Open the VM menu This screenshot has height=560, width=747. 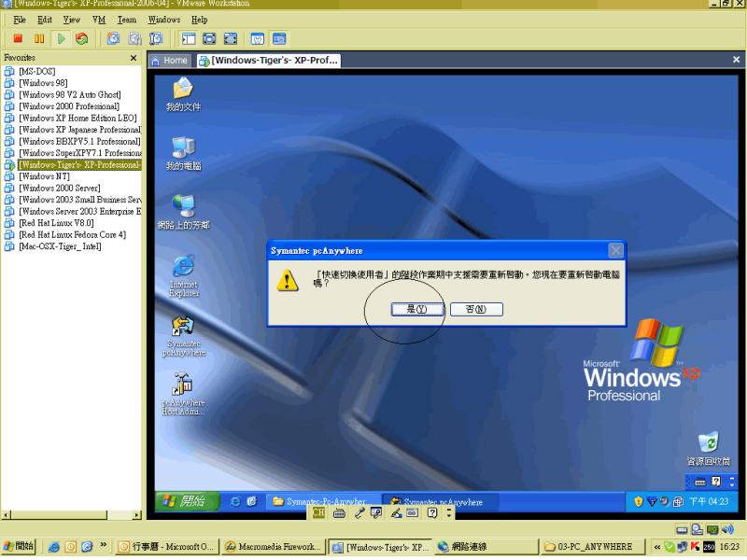point(99,20)
